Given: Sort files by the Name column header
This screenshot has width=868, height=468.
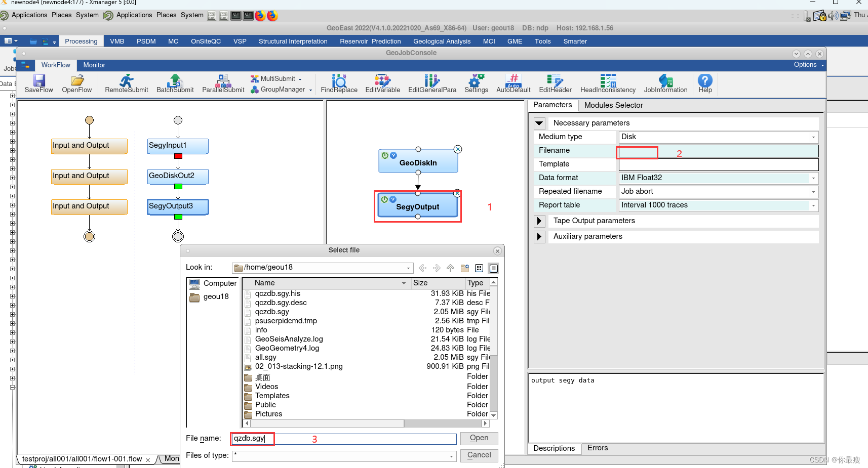Looking at the screenshot, I should (327, 283).
